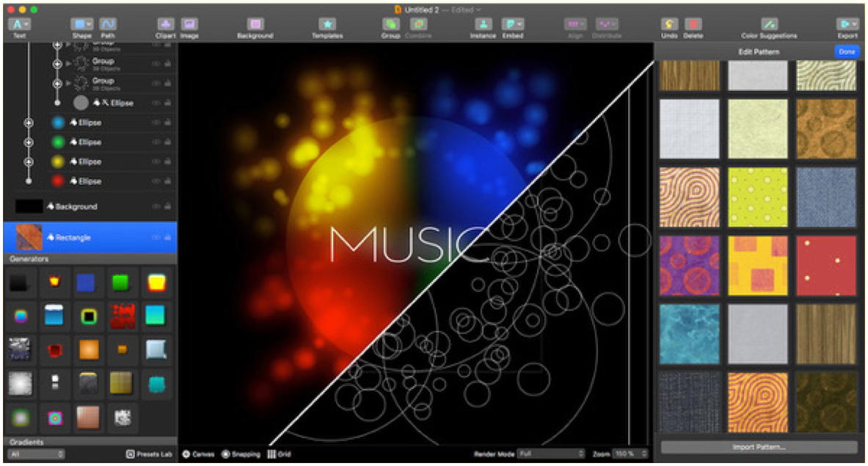The height and width of the screenshot is (466, 868).
Task: Click the Rectangle layer's pattern thumbnail
Action: point(29,238)
